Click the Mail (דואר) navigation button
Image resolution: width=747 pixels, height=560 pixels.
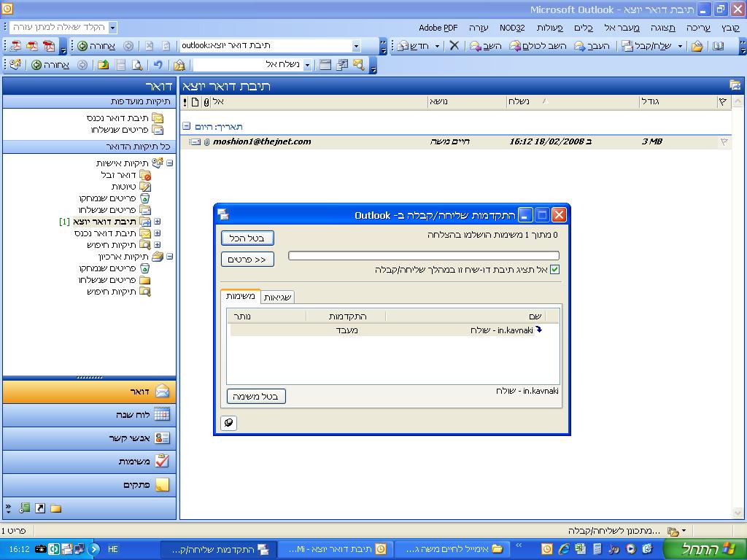click(x=89, y=392)
